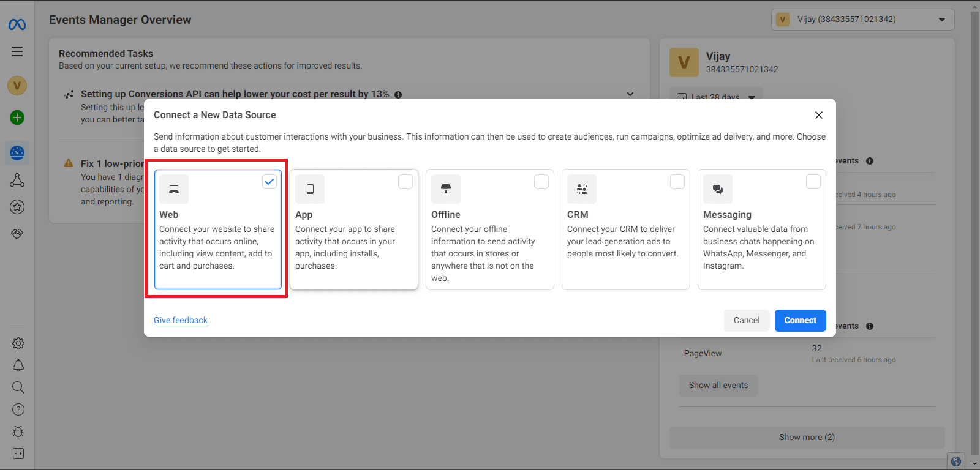Click the bug report icon in sidebar
Image resolution: width=980 pixels, height=470 pixels.
[18, 431]
